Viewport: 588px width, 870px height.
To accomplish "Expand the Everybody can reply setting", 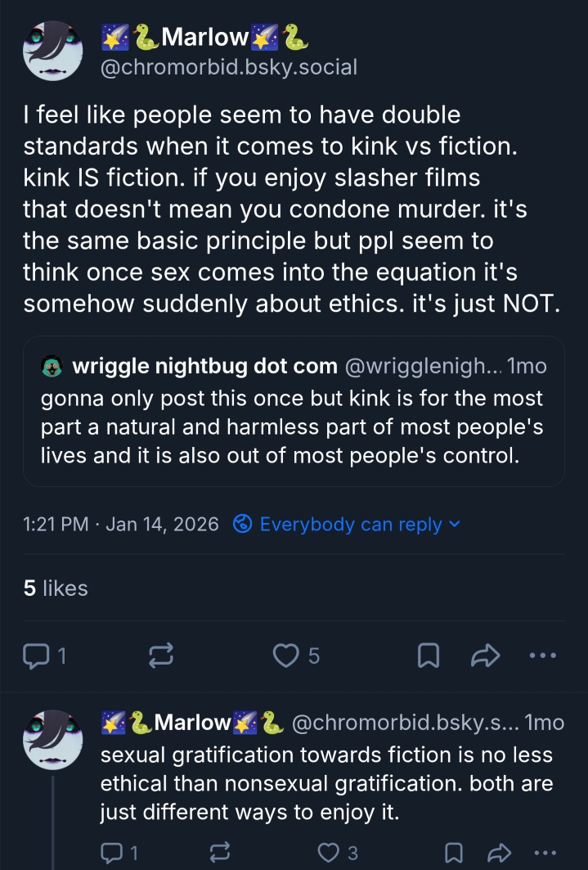I will coord(347,525).
